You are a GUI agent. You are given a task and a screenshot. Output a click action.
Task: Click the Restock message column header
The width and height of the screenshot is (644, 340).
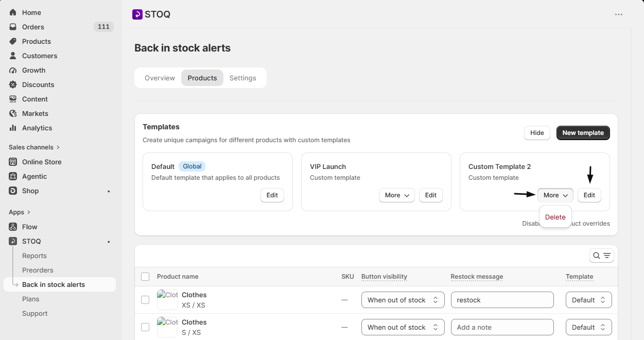tap(477, 277)
